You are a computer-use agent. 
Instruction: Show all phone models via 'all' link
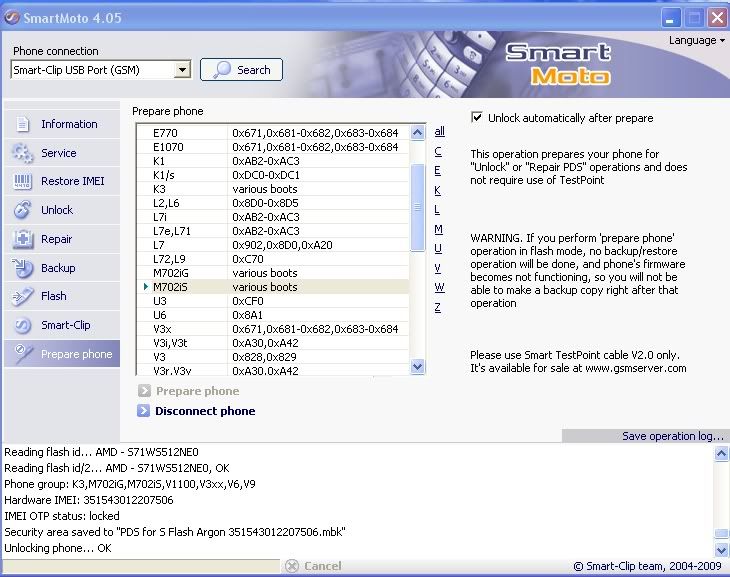click(x=439, y=131)
